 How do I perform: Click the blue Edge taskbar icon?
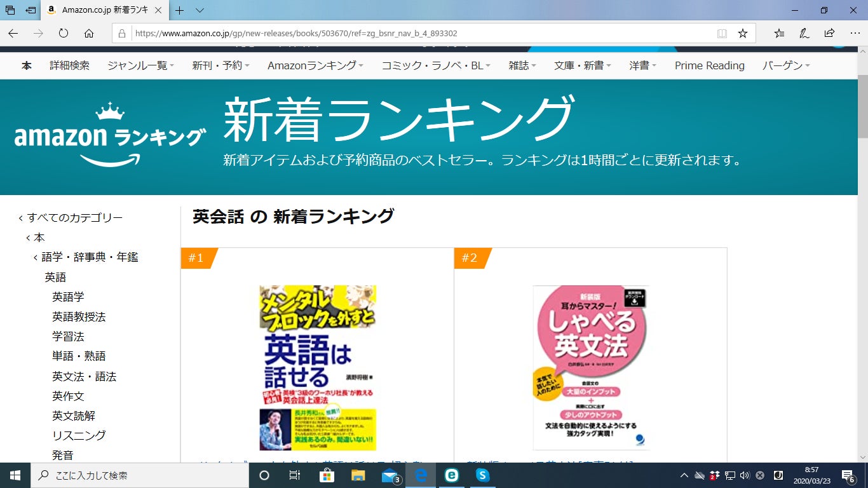click(421, 475)
